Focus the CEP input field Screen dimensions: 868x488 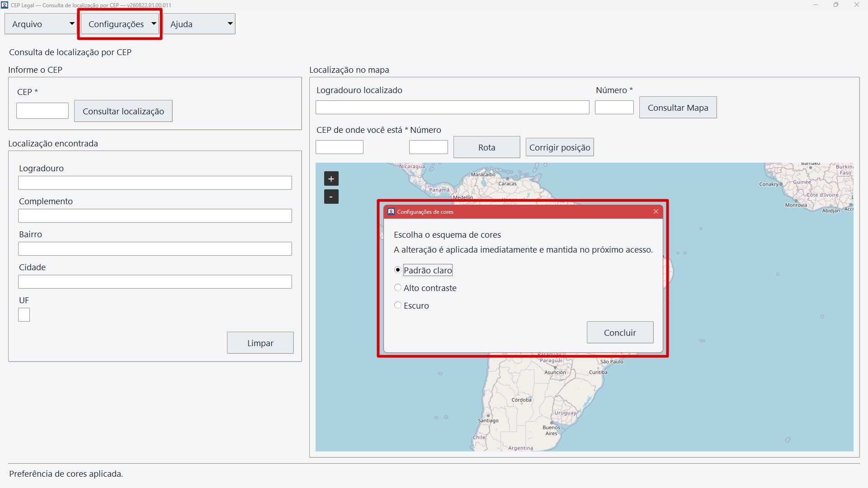coord(42,111)
